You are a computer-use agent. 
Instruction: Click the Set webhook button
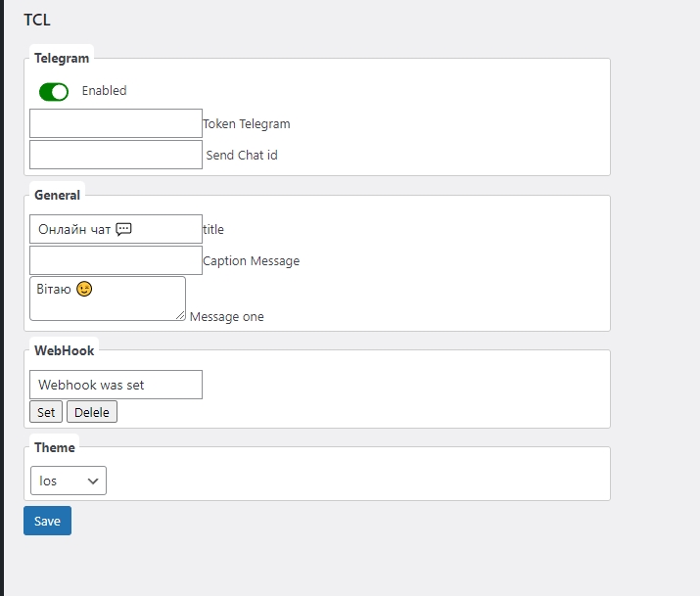point(46,412)
